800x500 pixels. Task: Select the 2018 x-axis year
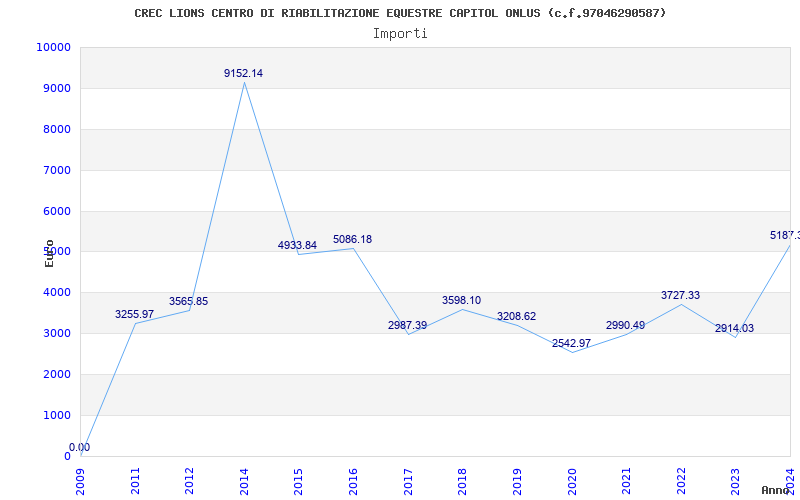462,482
